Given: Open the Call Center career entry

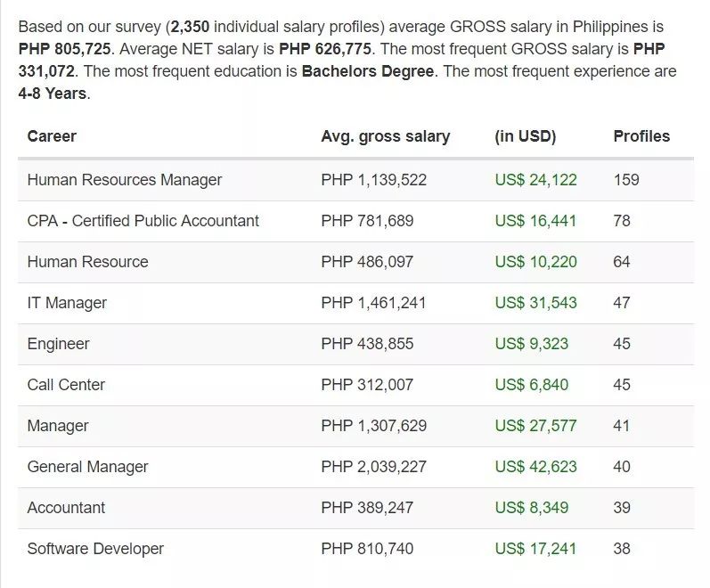Looking at the screenshot, I should [x=66, y=385].
